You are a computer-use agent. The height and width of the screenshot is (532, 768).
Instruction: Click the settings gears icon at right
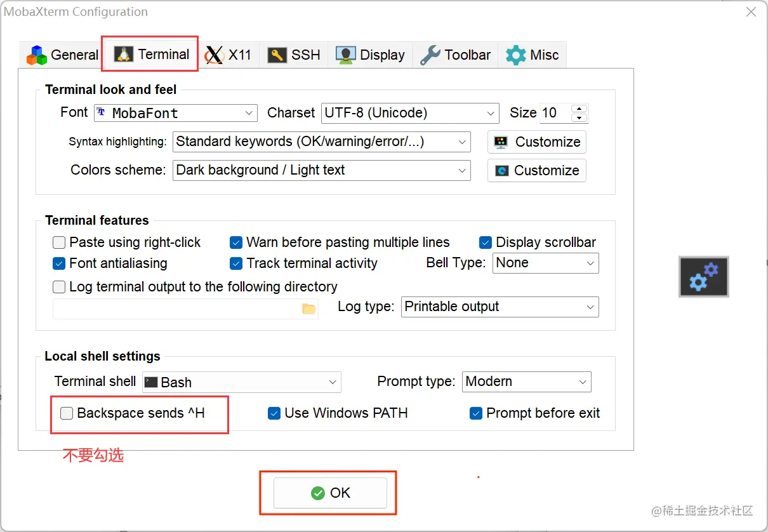[x=704, y=277]
